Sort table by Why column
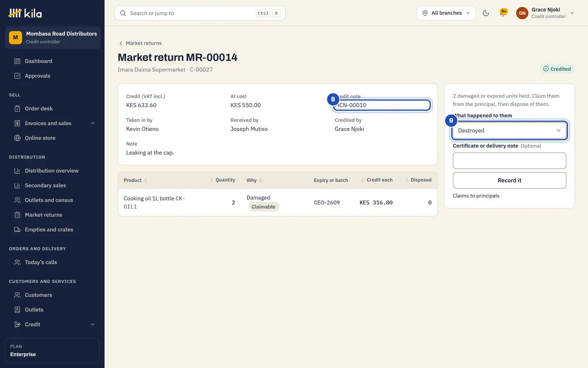 coord(255,180)
